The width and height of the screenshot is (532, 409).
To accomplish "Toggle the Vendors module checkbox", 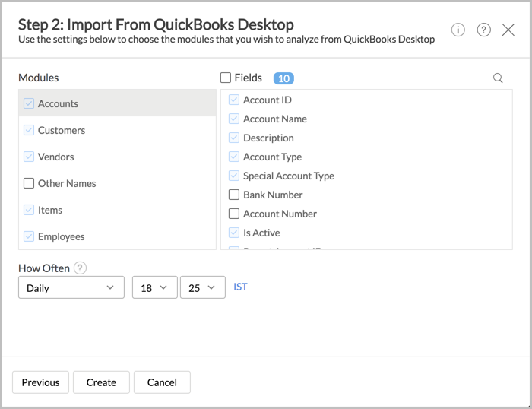I will (x=29, y=157).
